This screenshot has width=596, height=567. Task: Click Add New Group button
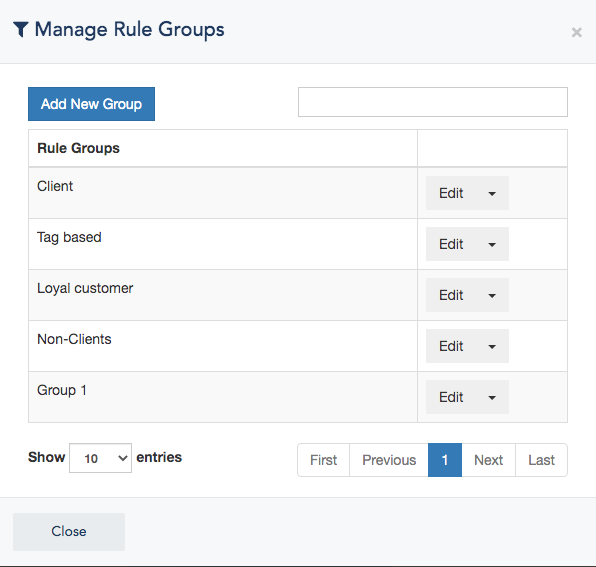tap(91, 104)
